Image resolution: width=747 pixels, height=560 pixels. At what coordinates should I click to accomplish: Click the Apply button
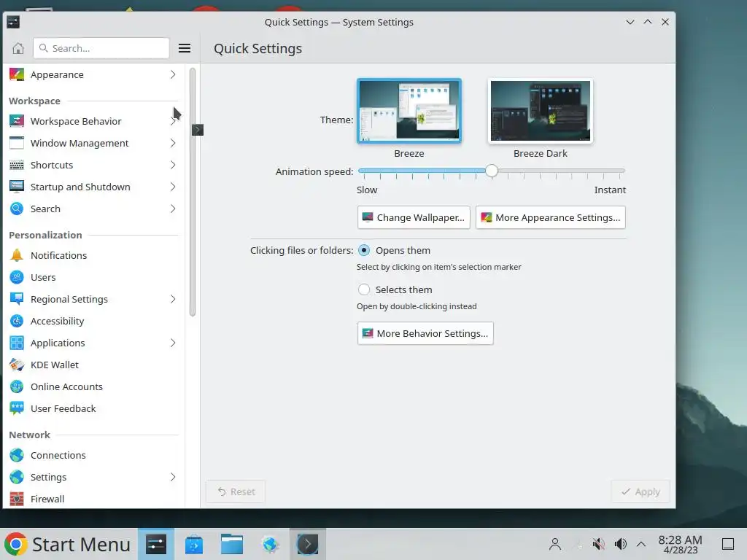point(640,491)
